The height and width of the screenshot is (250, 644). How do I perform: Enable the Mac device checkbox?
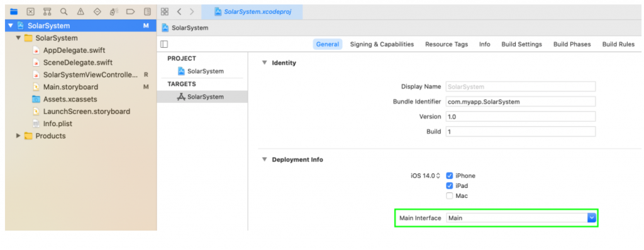(x=450, y=196)
